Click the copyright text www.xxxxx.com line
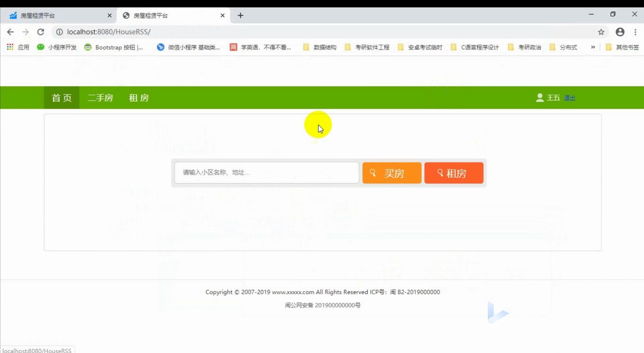The width and height of the screenshot is (644, 353). [323, 292]
